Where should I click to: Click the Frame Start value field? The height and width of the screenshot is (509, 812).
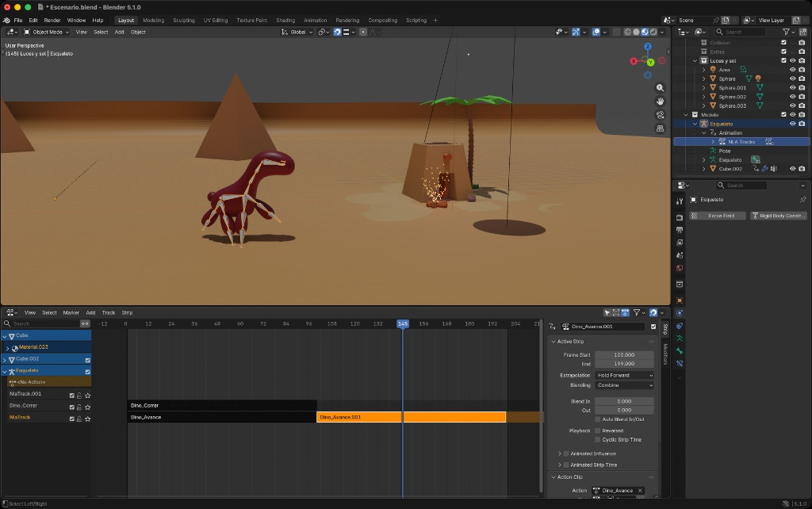624,355
